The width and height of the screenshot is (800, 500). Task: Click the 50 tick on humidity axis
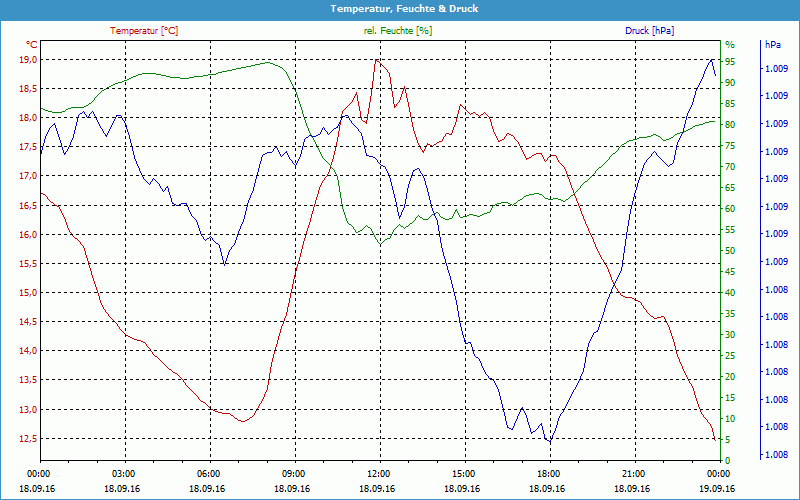pos(730,251)
